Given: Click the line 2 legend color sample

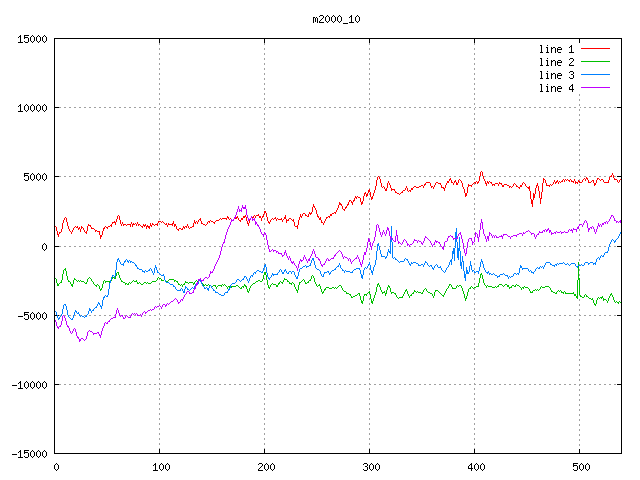Looking at the screenshot, I should (595, 62).
